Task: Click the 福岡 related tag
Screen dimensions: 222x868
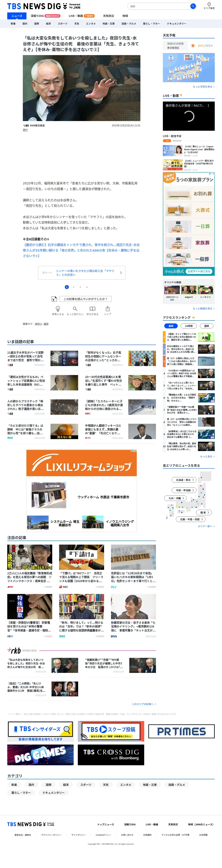Action: pyautogui.click(x=46, y=324)
